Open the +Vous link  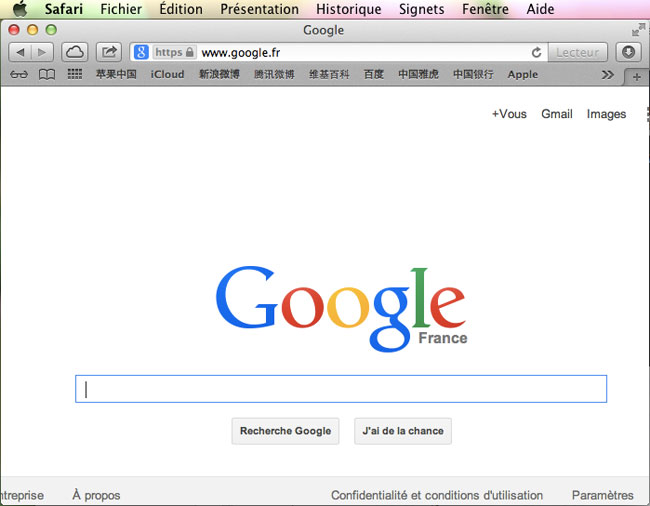click(x=509, y=114)
